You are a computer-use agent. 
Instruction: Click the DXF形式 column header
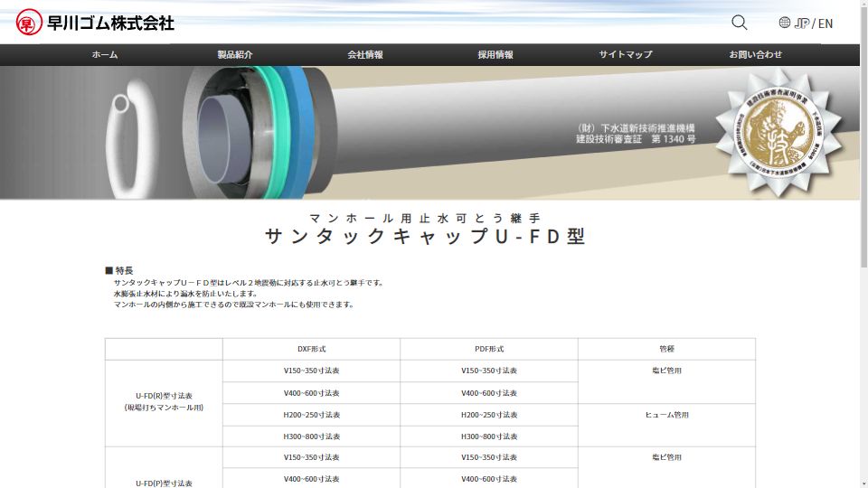[311, 349]
